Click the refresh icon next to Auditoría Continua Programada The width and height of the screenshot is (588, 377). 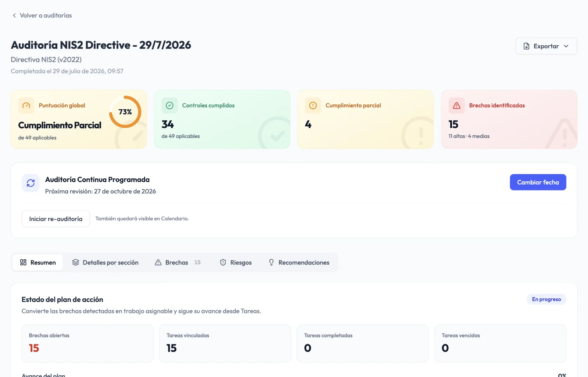(x=31, y=183)
